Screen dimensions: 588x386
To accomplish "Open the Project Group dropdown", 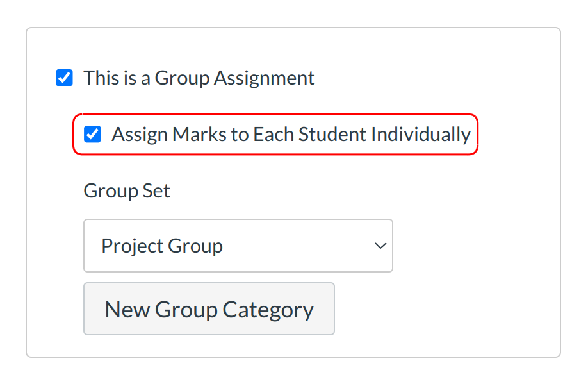I will (x=238, y=246).
